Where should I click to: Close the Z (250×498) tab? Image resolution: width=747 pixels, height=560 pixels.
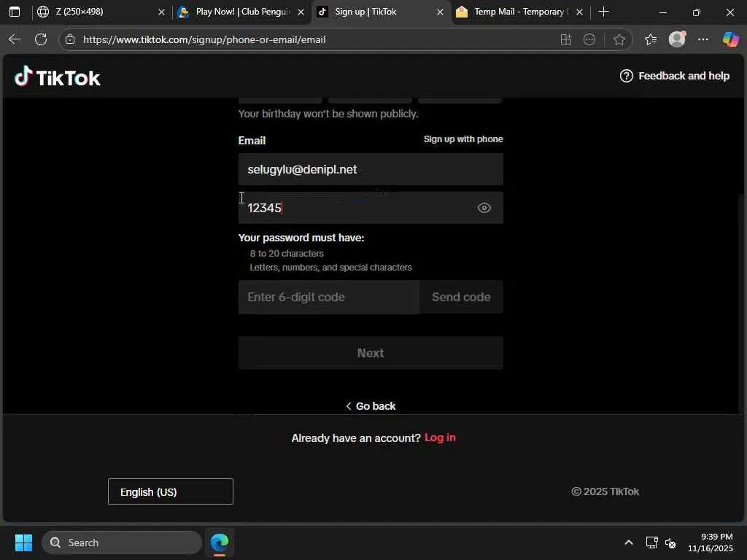click(161, 12)
